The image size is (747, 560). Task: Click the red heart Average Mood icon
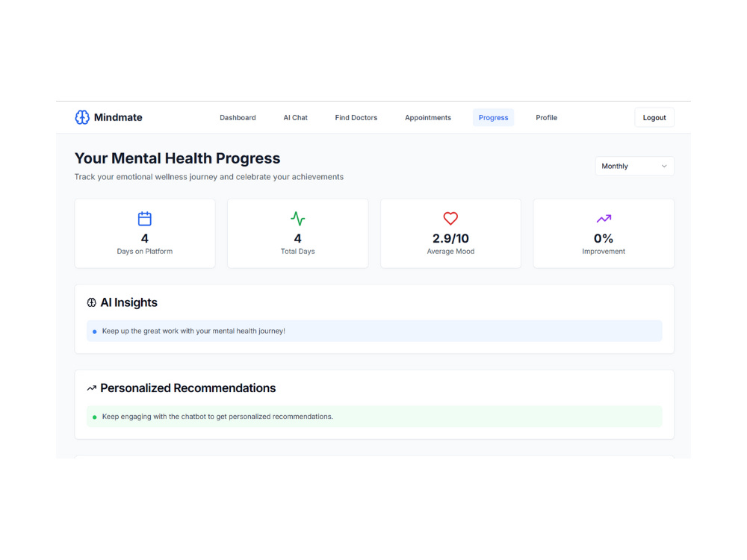450,219
